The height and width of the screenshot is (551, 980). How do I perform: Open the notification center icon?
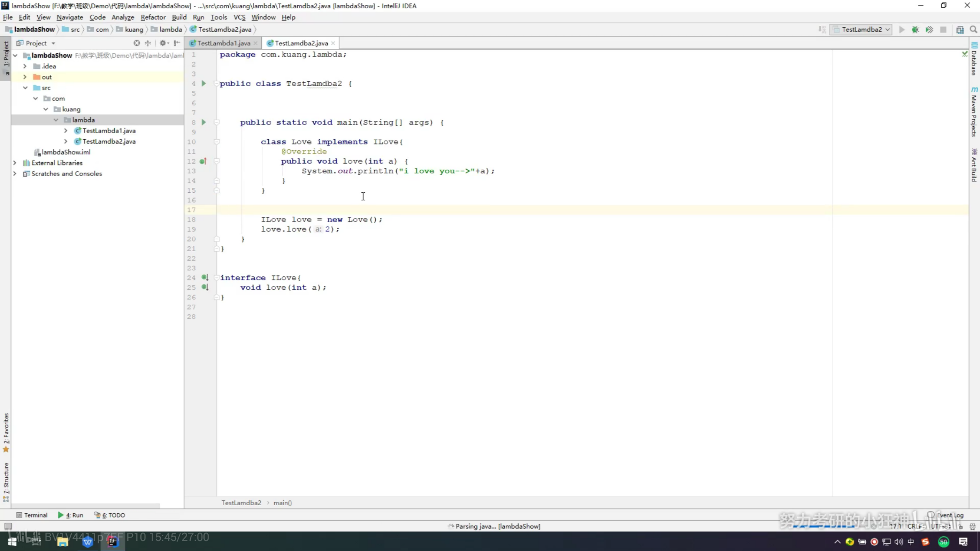coord(963,541)
